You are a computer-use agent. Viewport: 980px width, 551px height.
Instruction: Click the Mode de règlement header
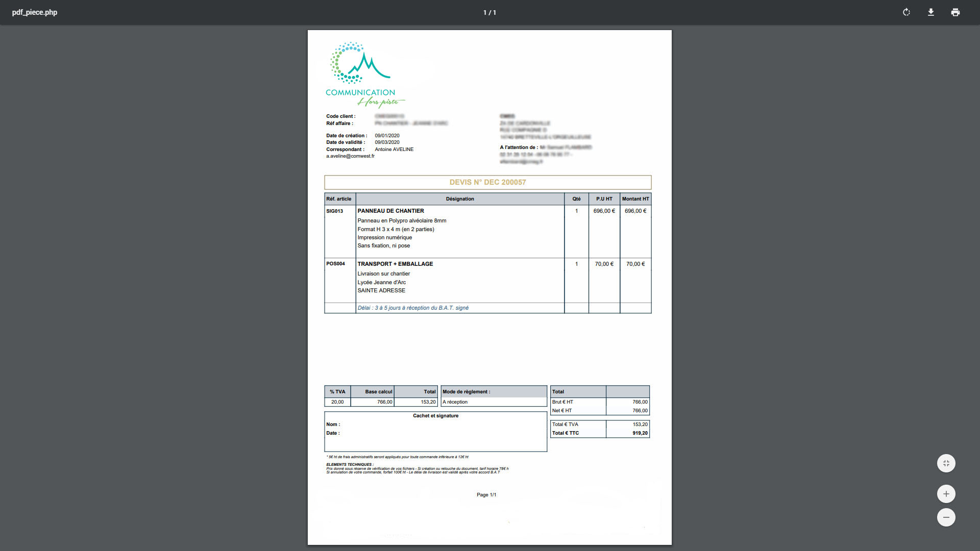tap(466, 392)
